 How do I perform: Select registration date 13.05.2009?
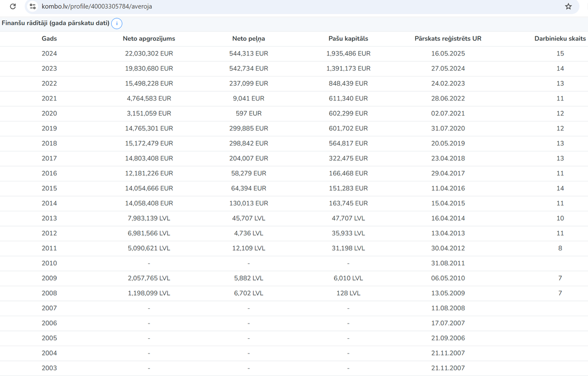coord(448,293)
